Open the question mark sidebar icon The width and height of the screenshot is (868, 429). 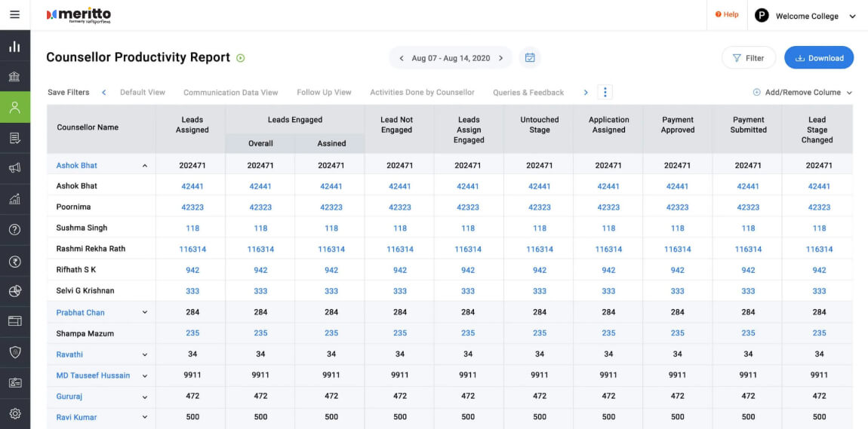click(x=15, y=229)
